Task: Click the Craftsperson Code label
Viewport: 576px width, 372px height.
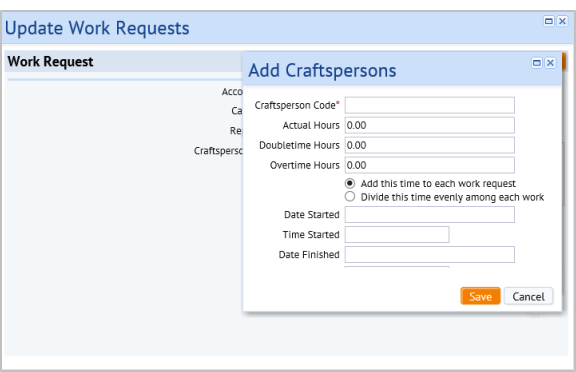Action: tap(297, 105)
